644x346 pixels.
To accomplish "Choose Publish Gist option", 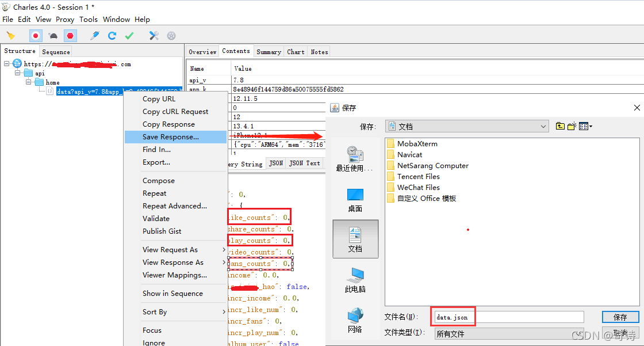I will 175,231.
